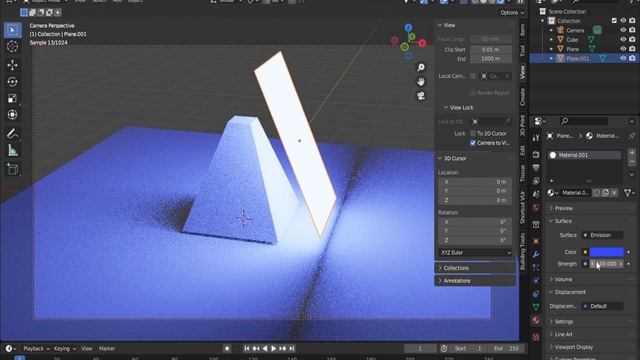The height and width of the screenshot is (360, 640).
Task: Click the red X axis on navigation gizmo
Action: (x=422, y=43)
